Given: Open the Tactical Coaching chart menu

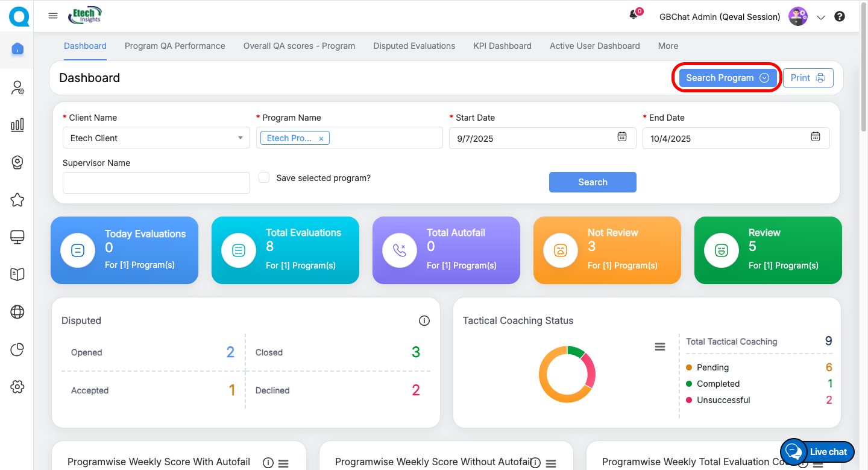Looking at the screenshot, I should 660,346.
